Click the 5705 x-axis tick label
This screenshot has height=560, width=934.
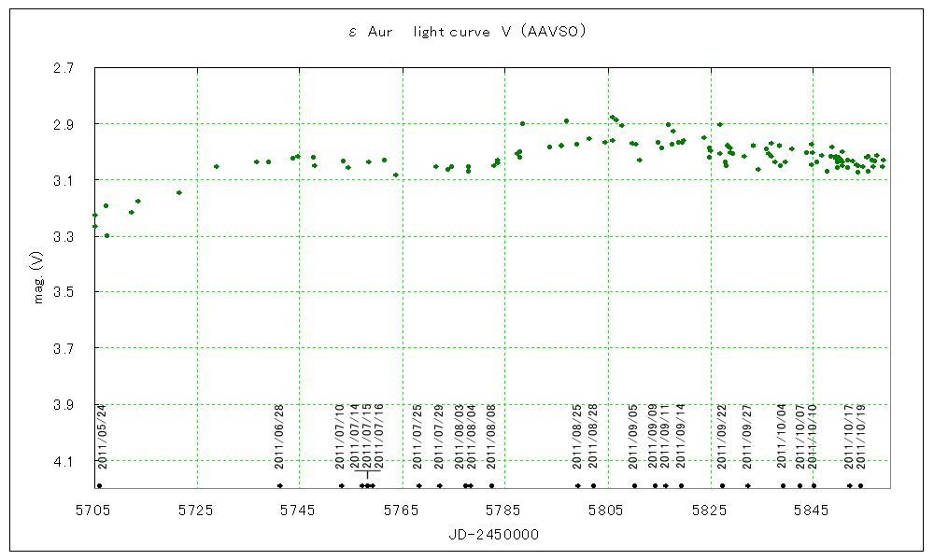93,509
